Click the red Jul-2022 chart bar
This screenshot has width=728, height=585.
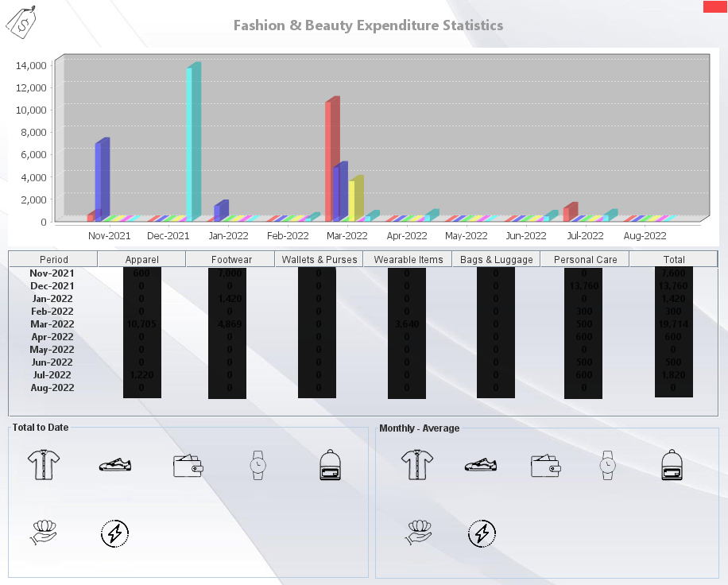[570, 211]
